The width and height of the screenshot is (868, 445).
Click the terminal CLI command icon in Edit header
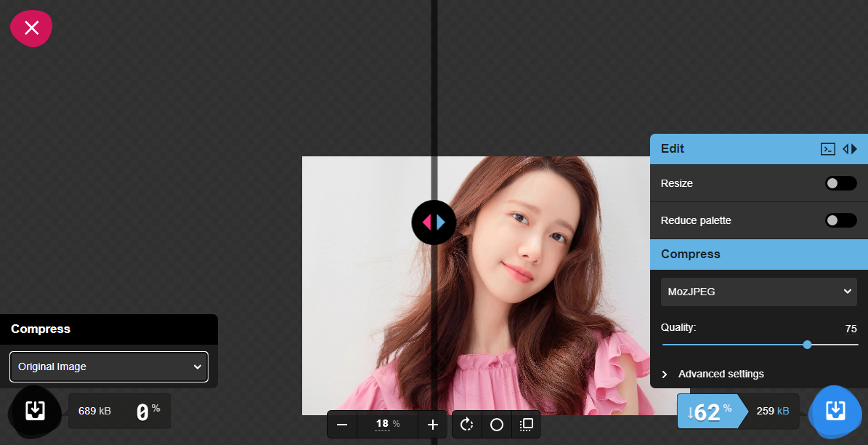tap(827, 149)
